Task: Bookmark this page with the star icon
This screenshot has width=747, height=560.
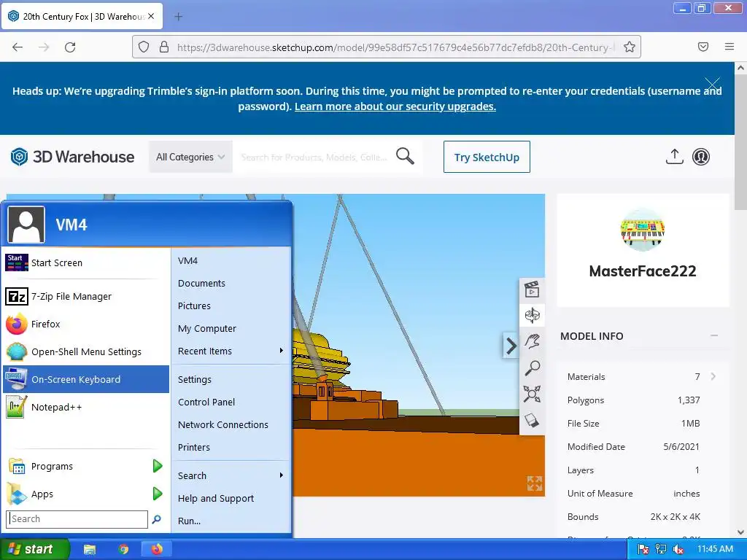Action: click(x=630, y=47)
